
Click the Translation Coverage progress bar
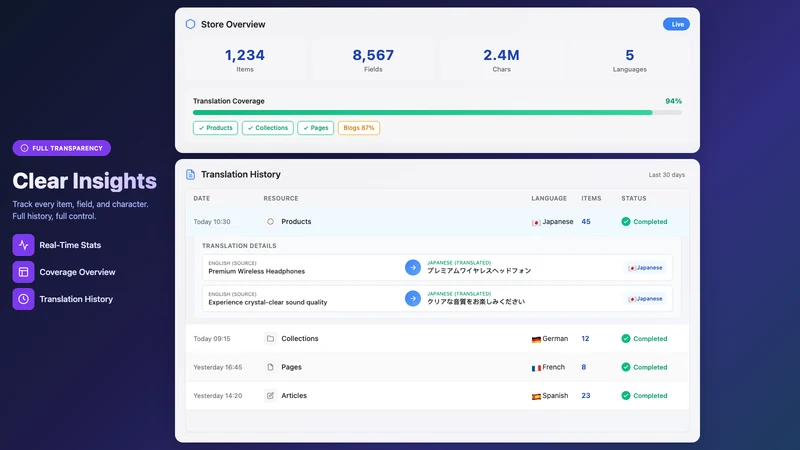(437, 112)
